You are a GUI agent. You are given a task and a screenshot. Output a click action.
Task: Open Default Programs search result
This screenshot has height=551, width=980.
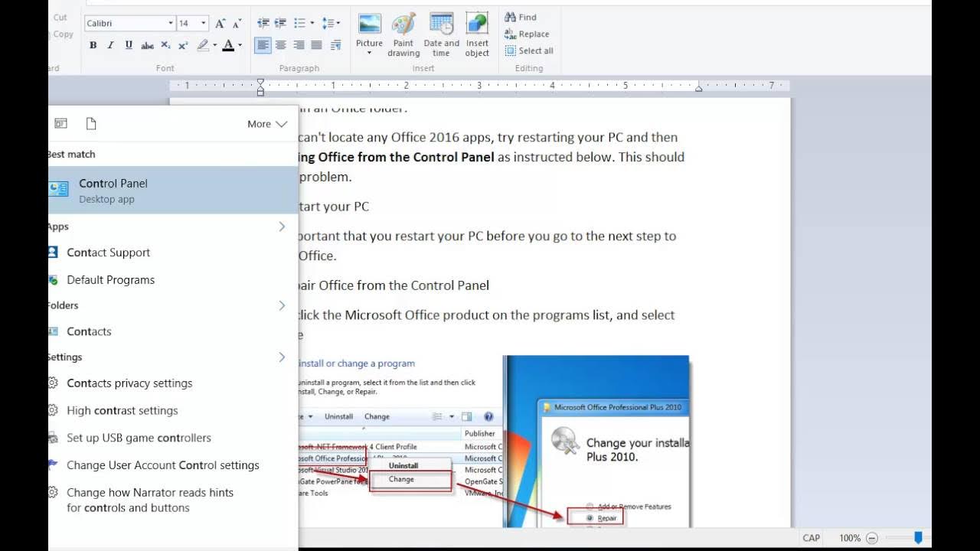coord(173,280)
